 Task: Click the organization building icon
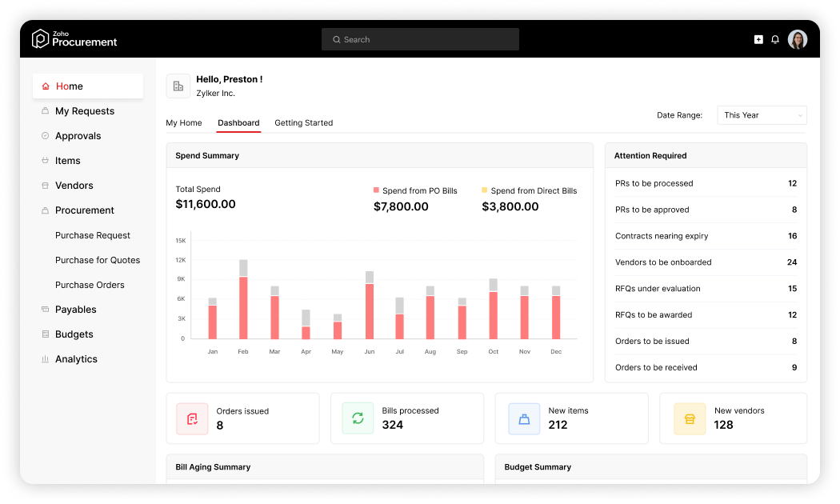pos(178,86)
